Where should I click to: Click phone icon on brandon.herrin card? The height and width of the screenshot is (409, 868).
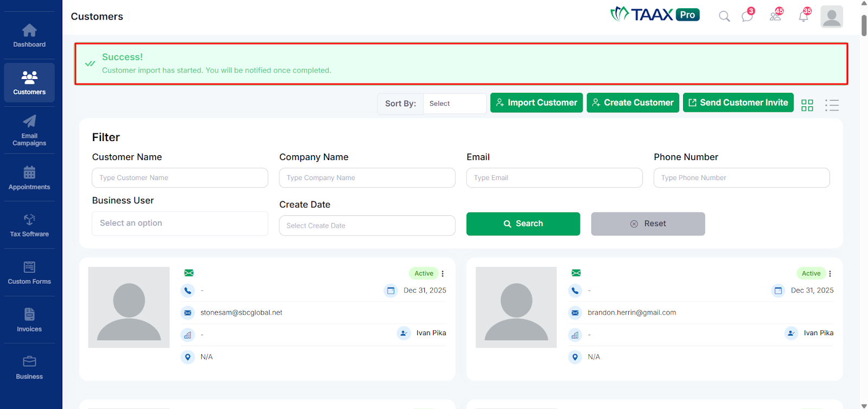575,291
